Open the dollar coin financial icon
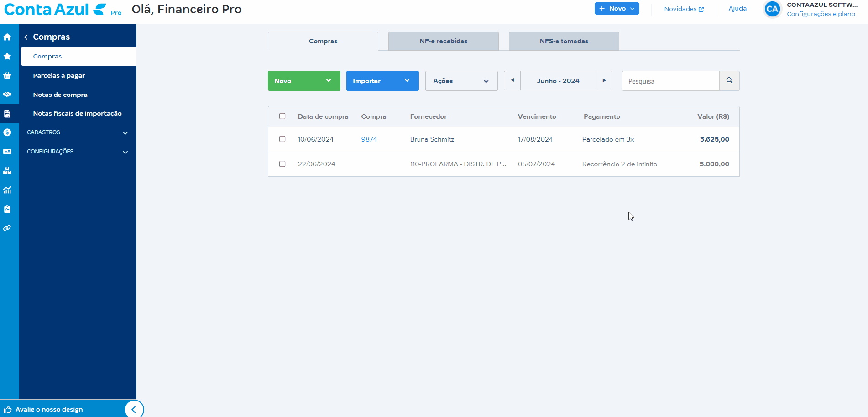Viewport: 868px width, 417px height. 7,132
